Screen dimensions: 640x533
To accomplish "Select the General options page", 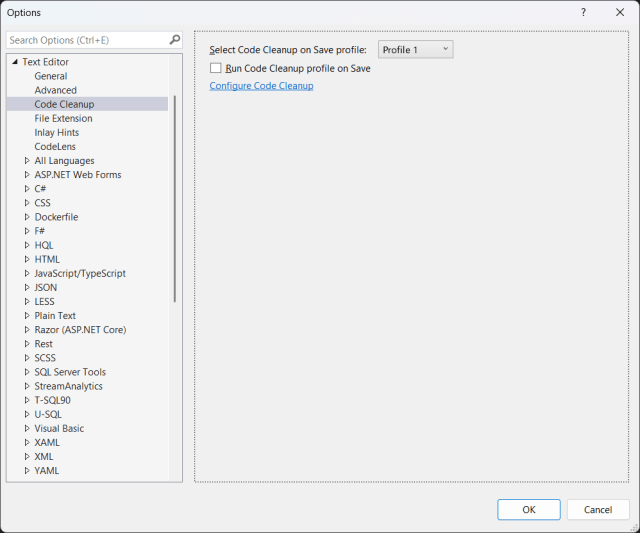I will point(51,76).
